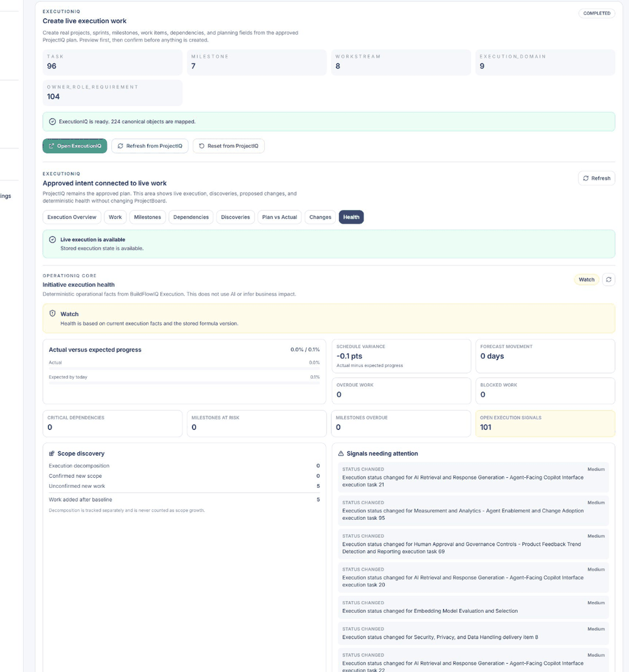
Task: Open the Embedding Model Evaluation and Selection signal
Action: click(x=473, y=607)
